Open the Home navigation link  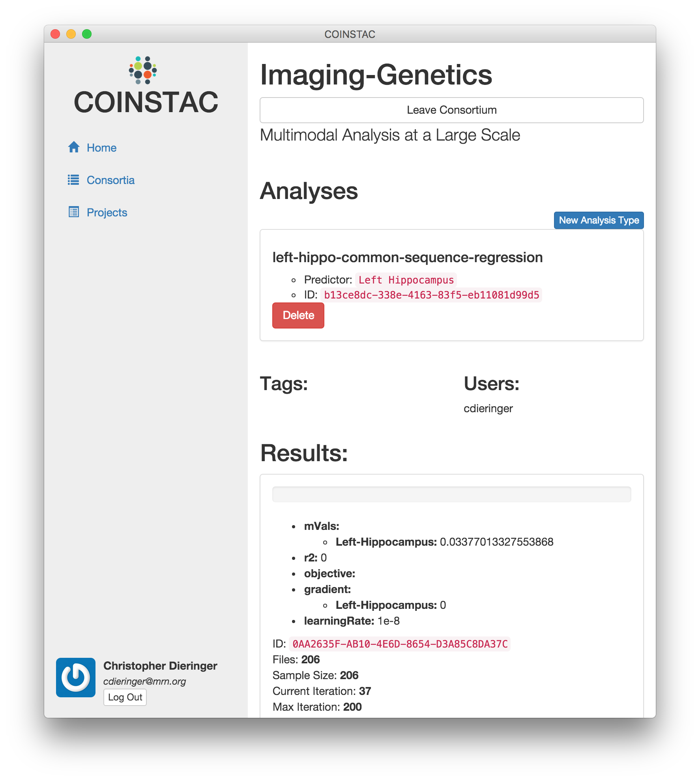pyautogui.click(x=101, y=148)
